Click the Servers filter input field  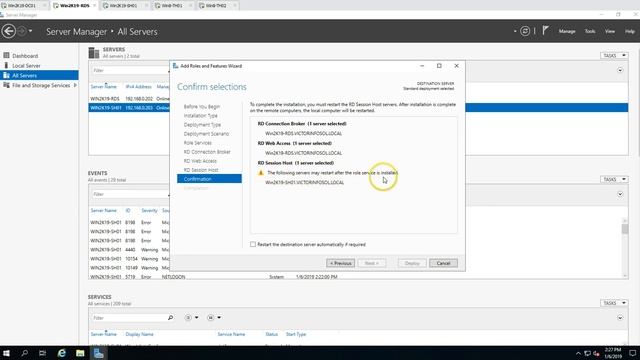[130, 70]
